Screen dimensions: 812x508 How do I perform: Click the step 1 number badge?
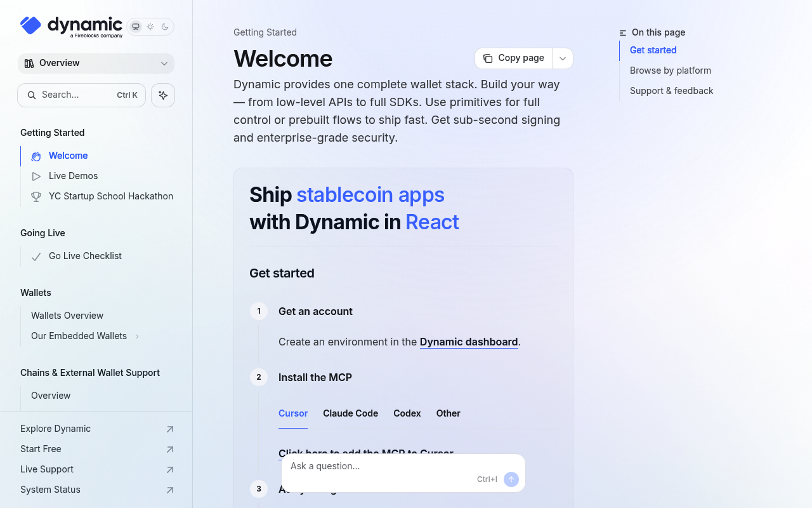(259, 311)
